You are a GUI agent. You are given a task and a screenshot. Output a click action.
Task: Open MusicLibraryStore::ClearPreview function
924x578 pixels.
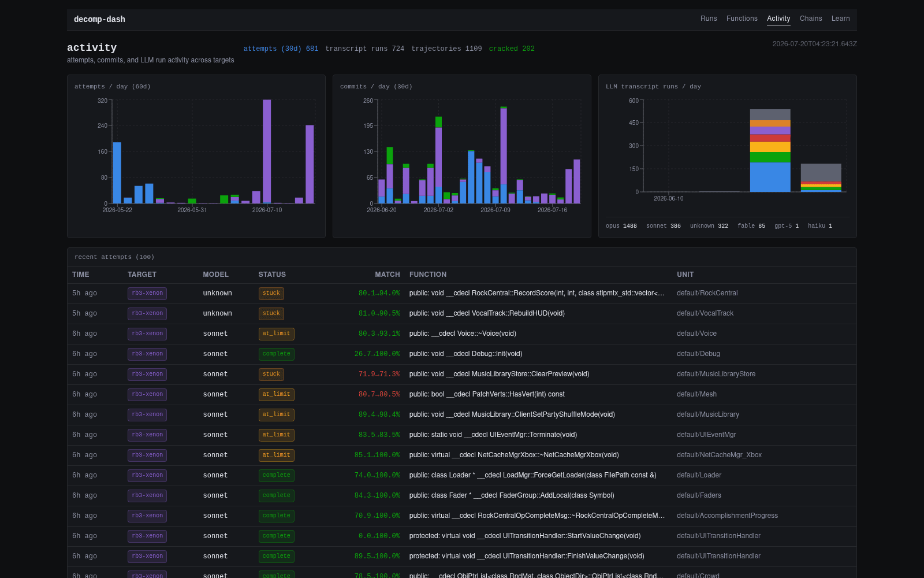500,374
